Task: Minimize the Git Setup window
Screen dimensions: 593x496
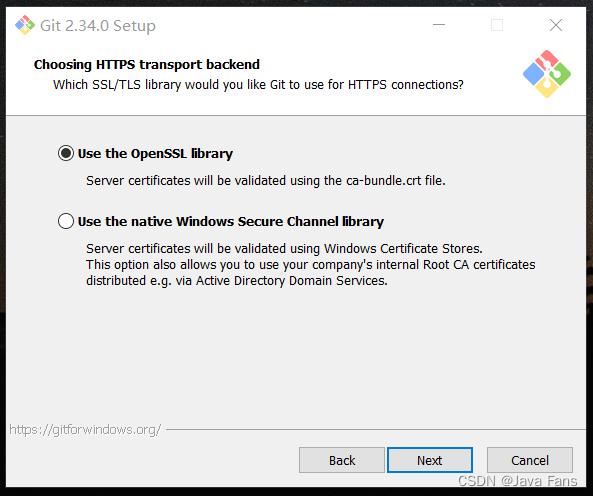Action: [439, 25]
